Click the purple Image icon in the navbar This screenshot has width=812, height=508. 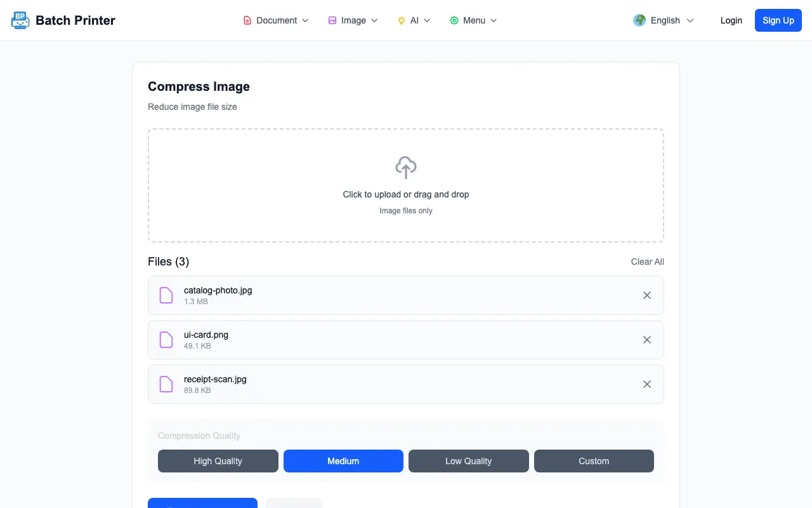(x=332, y=20)
